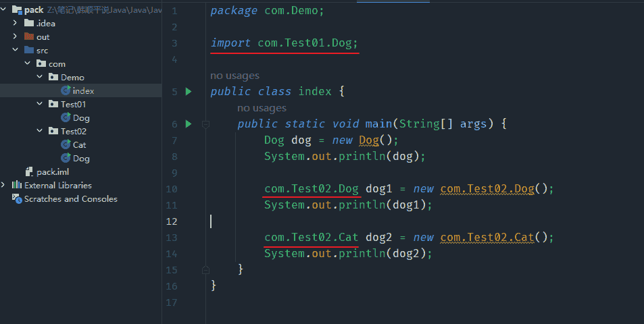The height and width of the screenshot is (324, 644).
Task: Click the pack.iml file icon
Action: (x=29, y=172)
